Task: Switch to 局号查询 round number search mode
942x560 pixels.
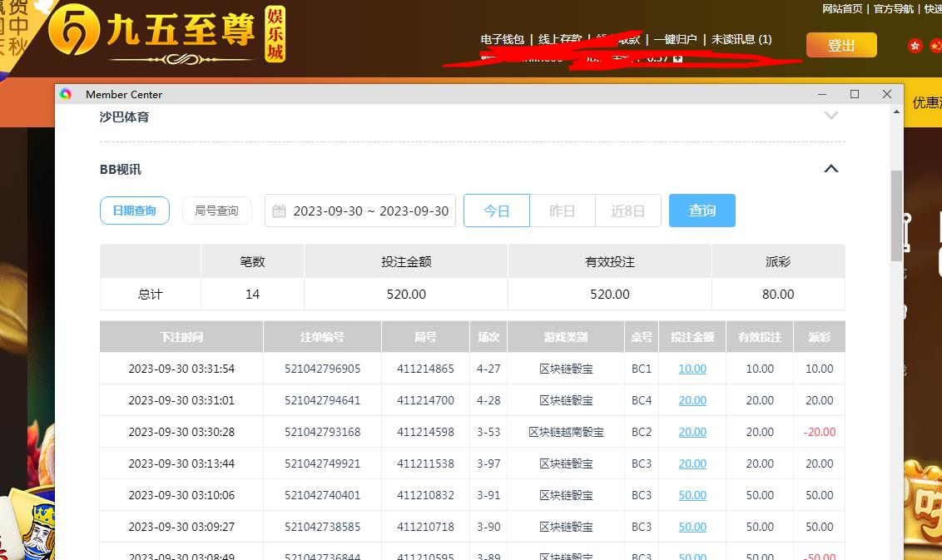Action: click(x=216, y=211)
